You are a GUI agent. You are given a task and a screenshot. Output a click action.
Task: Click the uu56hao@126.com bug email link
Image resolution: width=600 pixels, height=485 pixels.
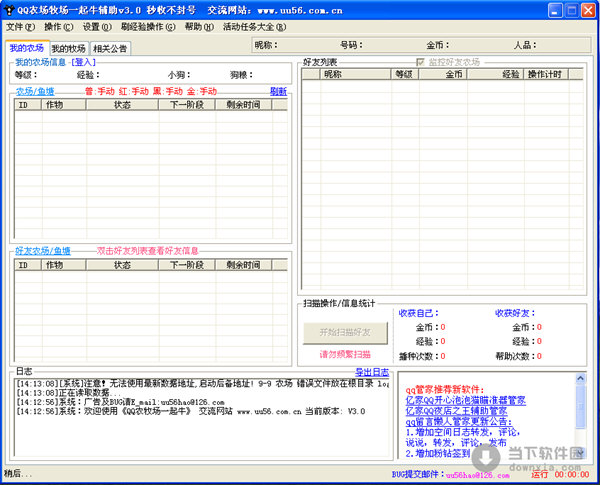tap(478, 475)
